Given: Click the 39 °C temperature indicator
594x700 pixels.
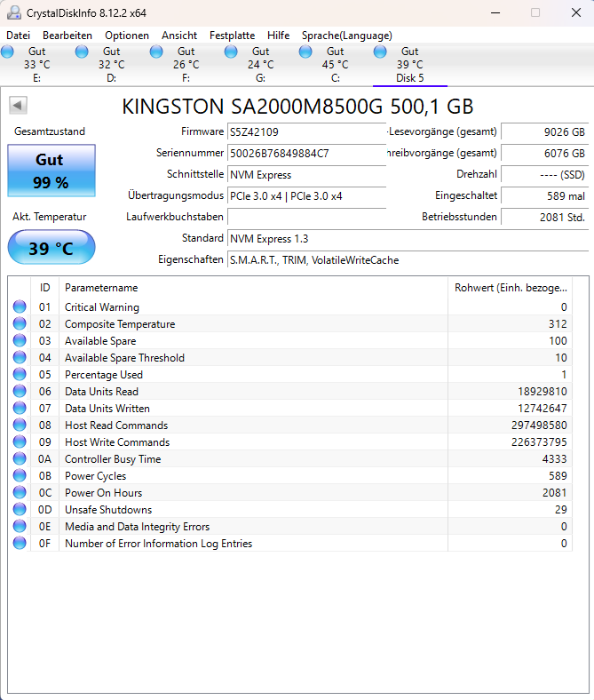Looking at the screenshot, I should [x=51, y=247].
